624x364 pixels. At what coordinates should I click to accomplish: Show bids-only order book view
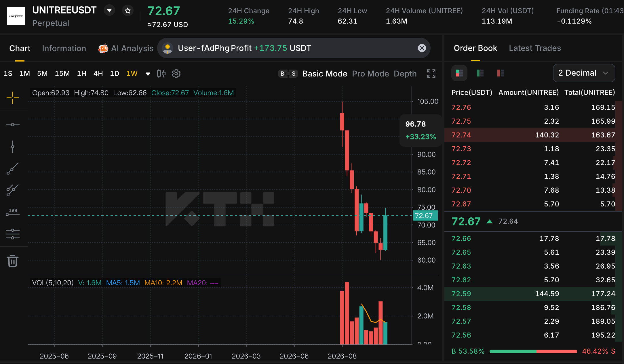pyautogui.click(x=480, y=73)
